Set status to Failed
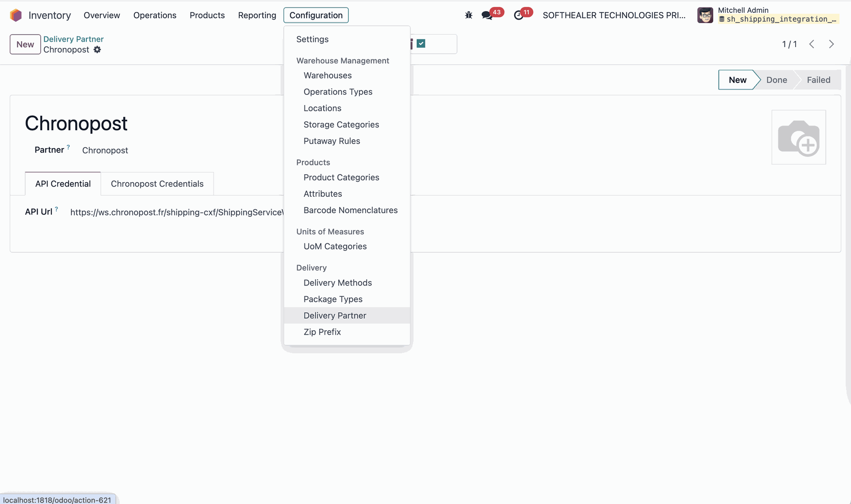 click(x=818, y=80)
